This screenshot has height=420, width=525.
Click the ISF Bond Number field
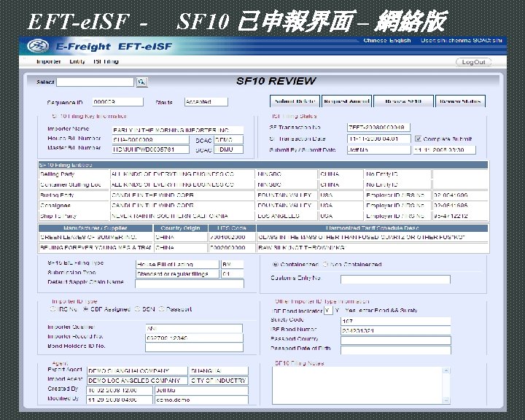click(x=396, y=330)
